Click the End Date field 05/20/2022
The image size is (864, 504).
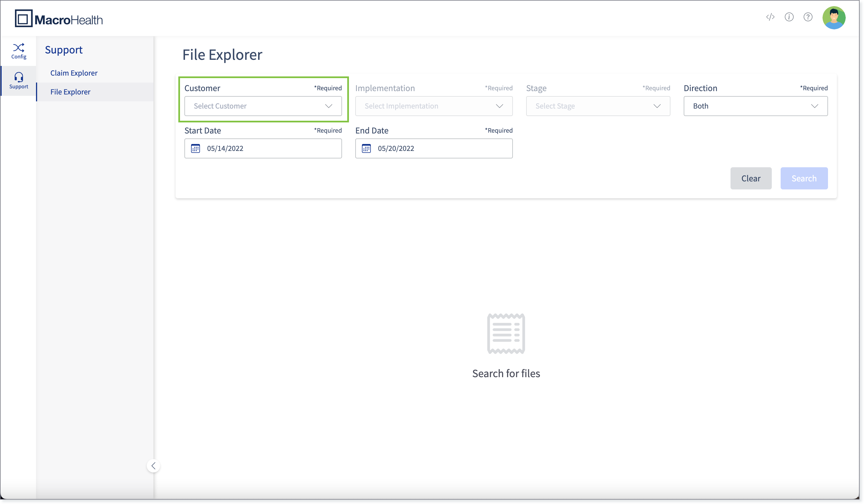(442, 148)
